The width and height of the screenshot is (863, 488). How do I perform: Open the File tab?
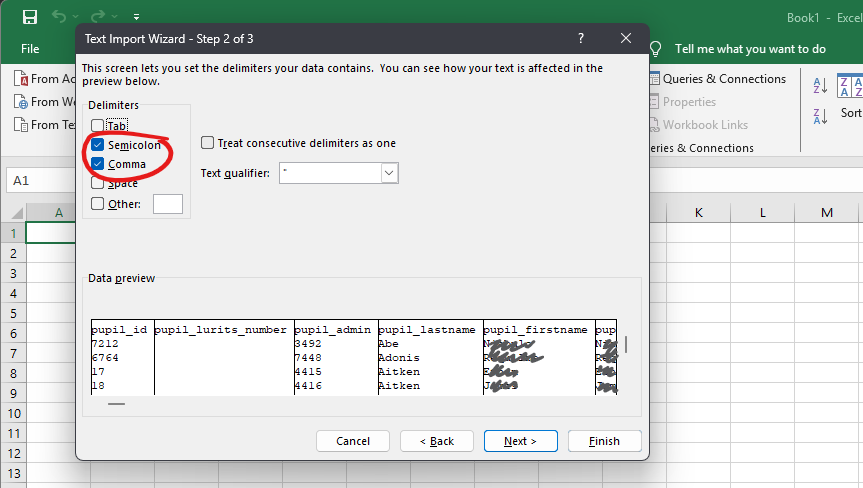30,49
